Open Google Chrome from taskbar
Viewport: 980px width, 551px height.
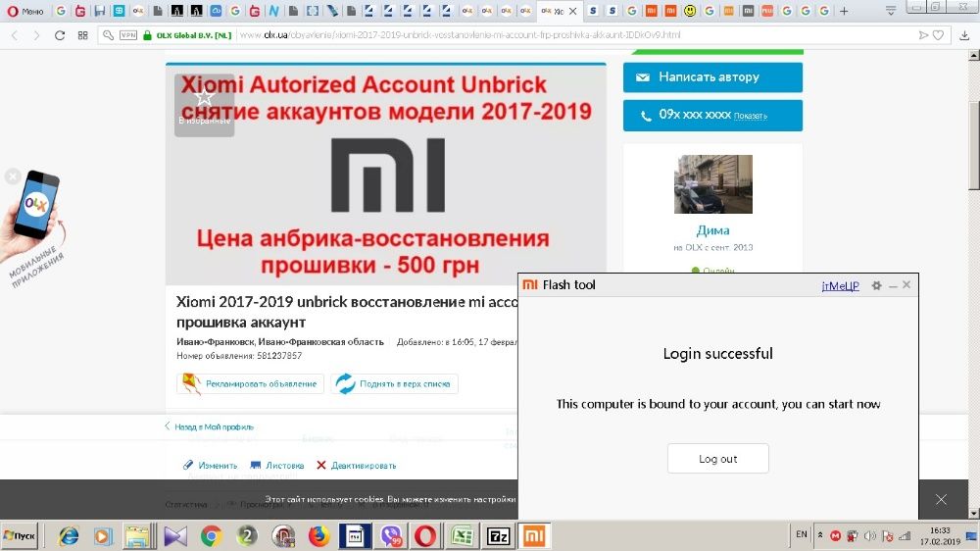(x=212, y=536)
